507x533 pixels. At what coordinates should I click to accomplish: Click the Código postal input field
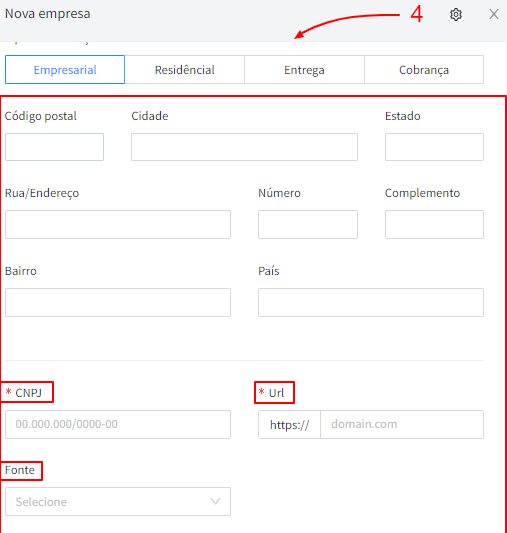click(x=54, y=147)
